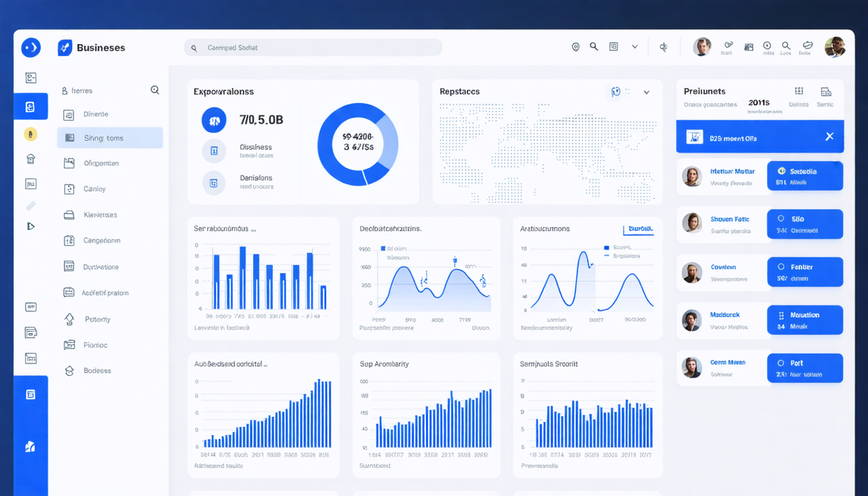
Task: Click the Fenller blue button
Action: coord(805,272)
